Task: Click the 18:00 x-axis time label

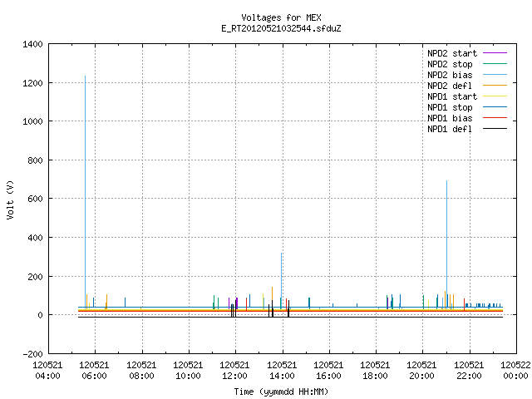Action: tap(375, 376)
